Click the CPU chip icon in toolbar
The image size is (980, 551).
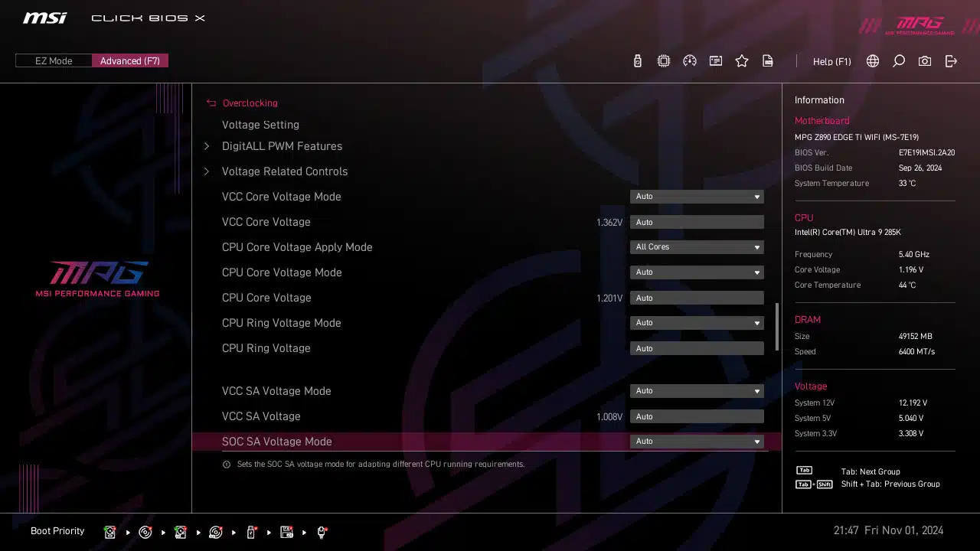(x=664, y=61)
